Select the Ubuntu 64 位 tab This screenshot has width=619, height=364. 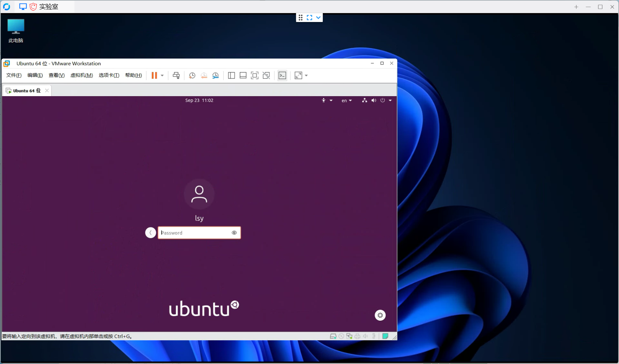pos(25,90)
